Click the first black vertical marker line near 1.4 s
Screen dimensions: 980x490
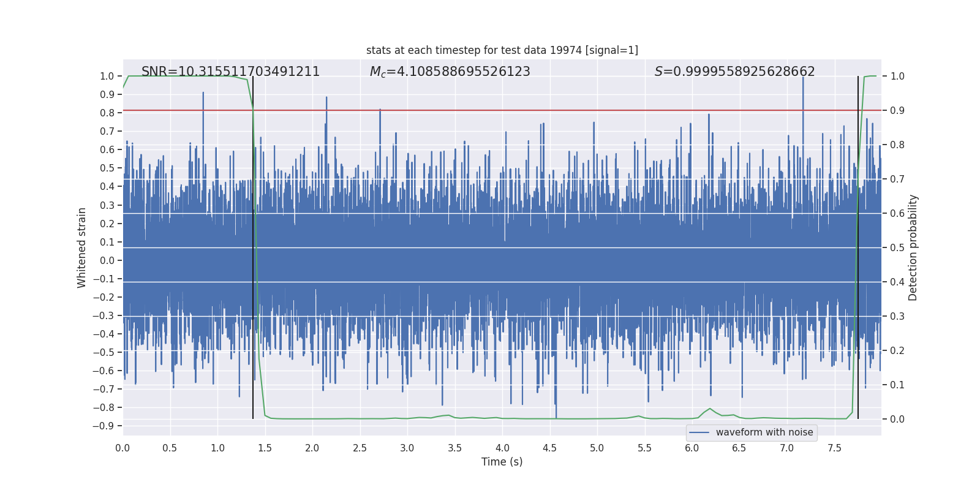point(253,247)
